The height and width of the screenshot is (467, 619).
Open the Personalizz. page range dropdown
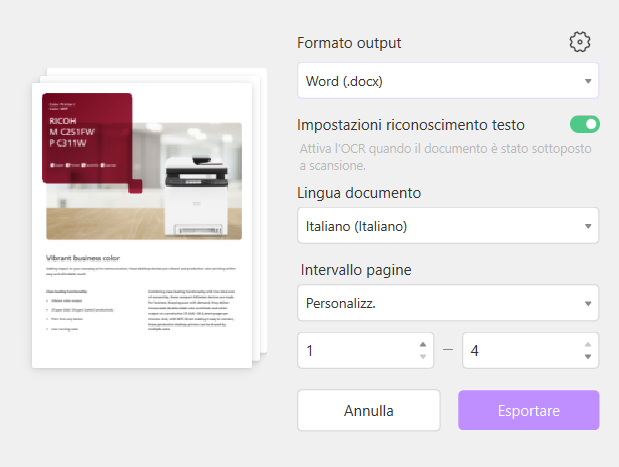click(x=448, y=303)
